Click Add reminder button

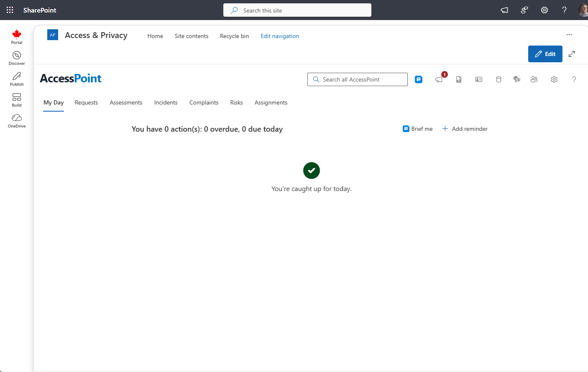click(465, 129)
